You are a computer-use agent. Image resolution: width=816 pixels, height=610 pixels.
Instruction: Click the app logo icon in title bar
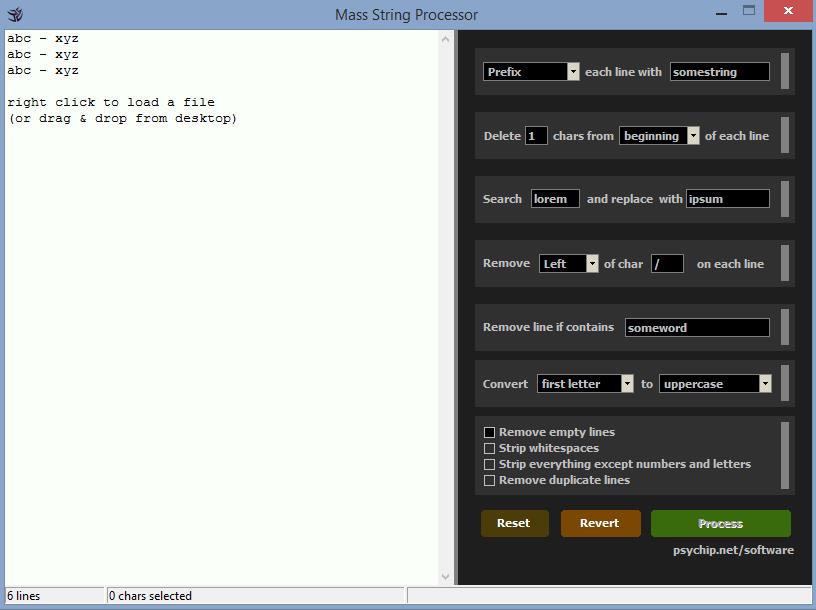coord(15,14)
